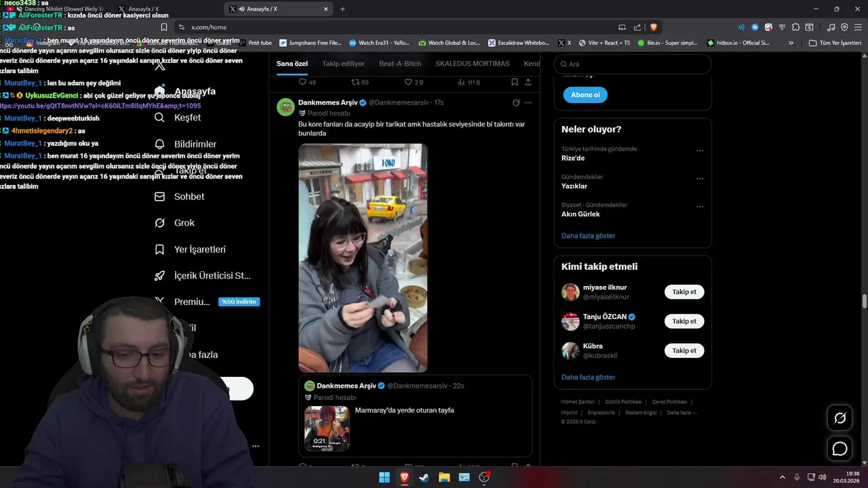Switch to Beat-A-Bitch tab
The width and height of the screenshot is (868, 488).
[x=400, y=64]
